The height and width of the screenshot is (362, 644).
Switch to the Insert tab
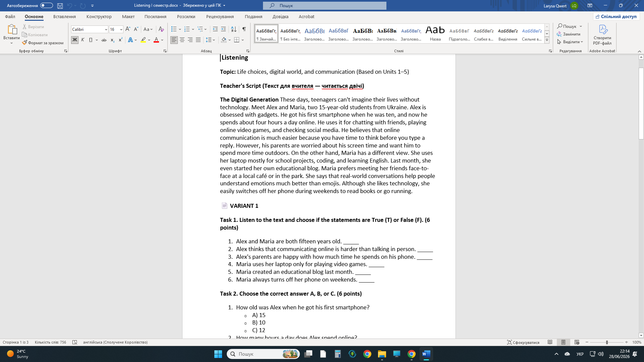click(x=64, y=16)
